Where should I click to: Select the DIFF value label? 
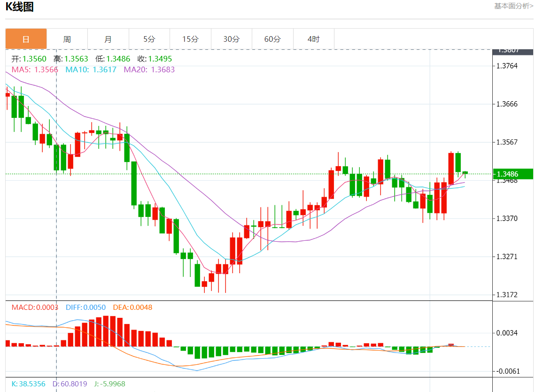(85, 307)
